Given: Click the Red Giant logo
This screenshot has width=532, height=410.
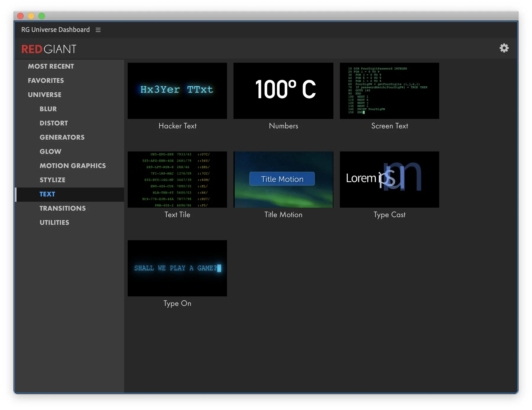Looking at the screenshot, I should point(49,49).
